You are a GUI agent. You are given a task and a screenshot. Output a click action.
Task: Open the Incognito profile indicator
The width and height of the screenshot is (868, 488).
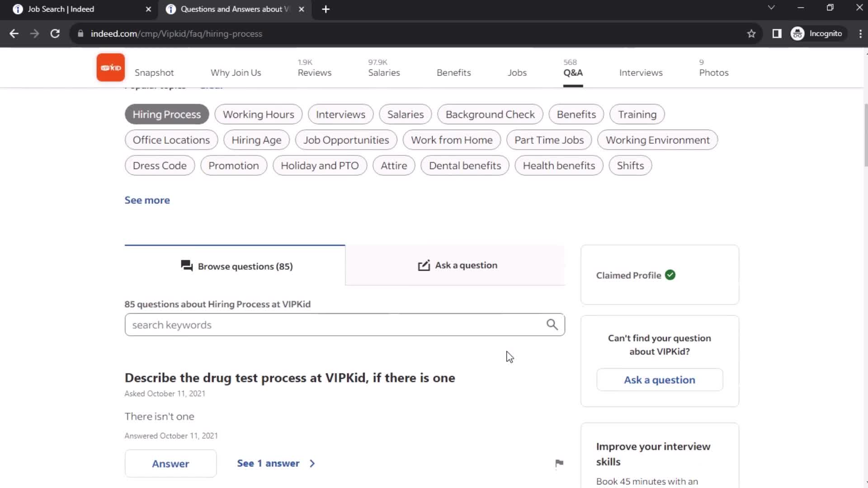point(817,33)
